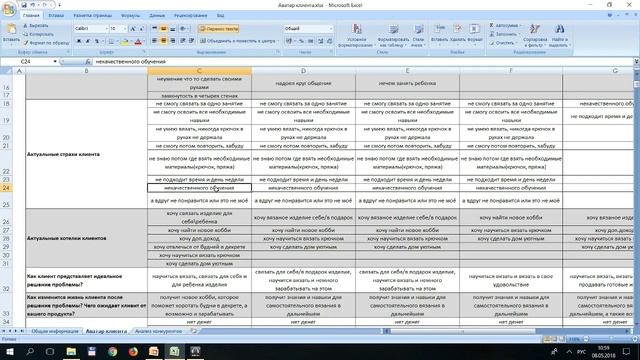Increase decimal places
This screenshot has width=640, height=360.
pos(320,41)
